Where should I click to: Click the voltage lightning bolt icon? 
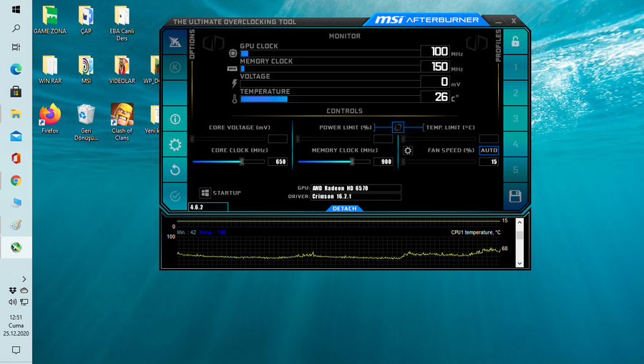tap(234, 83)
